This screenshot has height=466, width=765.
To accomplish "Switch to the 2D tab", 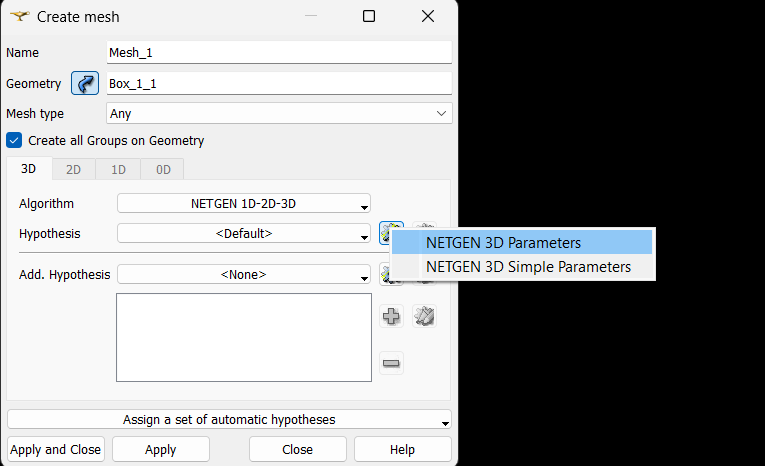I will pos(74,169).
